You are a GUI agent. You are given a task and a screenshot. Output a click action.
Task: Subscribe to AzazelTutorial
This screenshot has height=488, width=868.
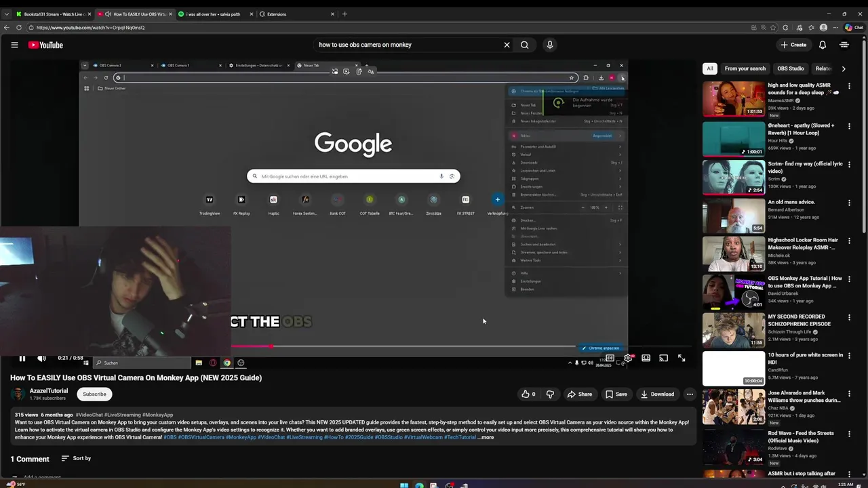click(x=94, y=394)
